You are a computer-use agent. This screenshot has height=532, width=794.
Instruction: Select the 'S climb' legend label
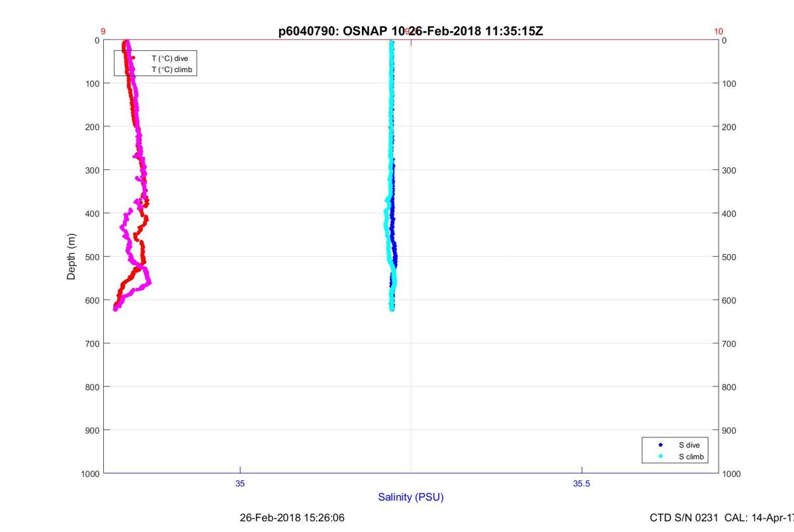(691, 457)
